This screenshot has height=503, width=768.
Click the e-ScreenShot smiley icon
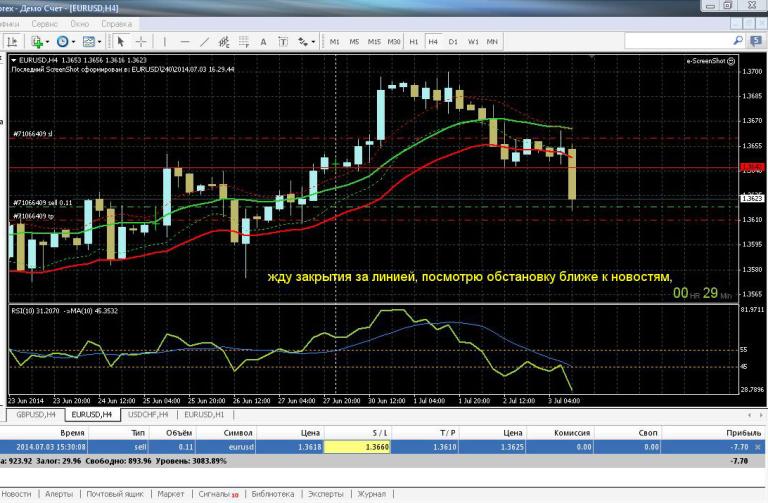click(731, 61)
